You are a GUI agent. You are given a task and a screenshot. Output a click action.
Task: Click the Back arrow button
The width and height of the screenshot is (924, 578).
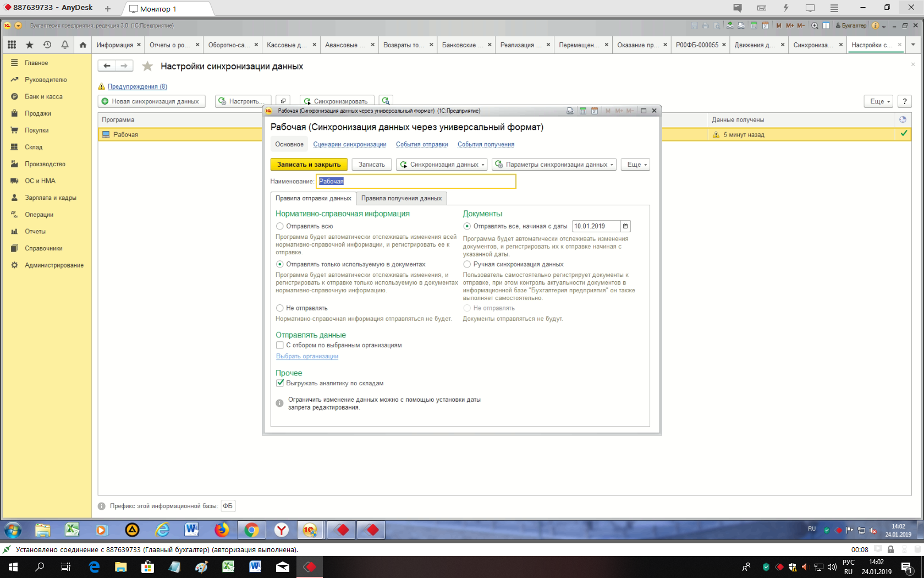pyautogui.click(x=107, y=66)
